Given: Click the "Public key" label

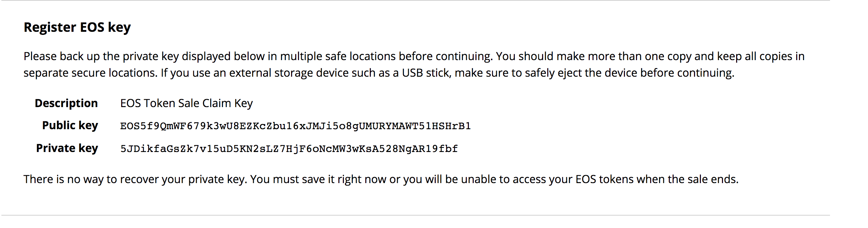Looking at the screenshot, I should (x=70, y=125).
